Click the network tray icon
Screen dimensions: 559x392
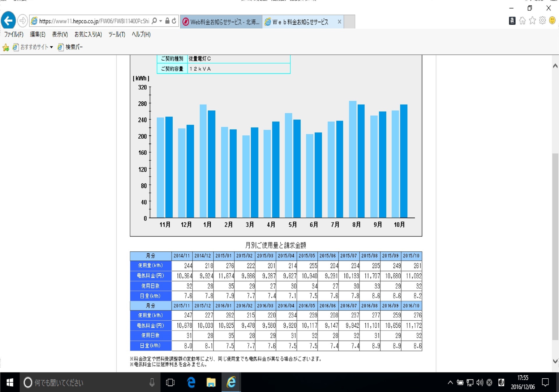pos(470,382)
